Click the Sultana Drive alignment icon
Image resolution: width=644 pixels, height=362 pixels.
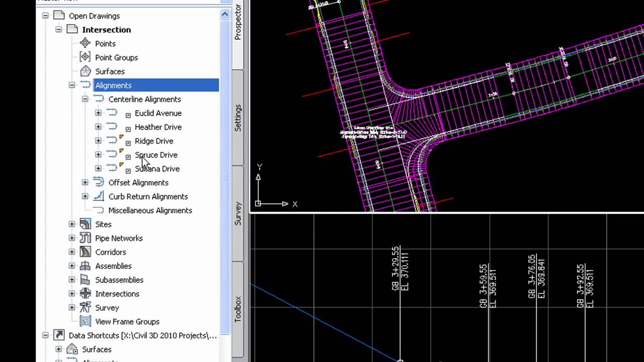click(112, 168)
